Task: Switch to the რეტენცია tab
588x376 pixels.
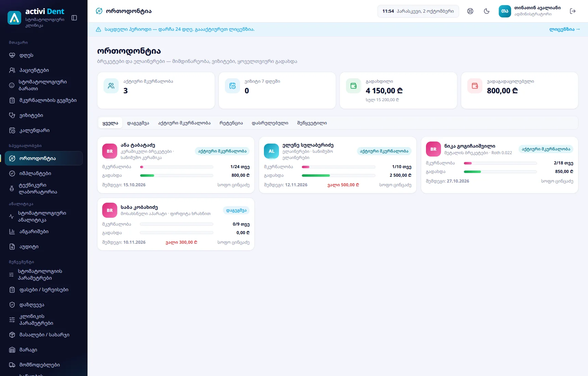Action: [x=231, y=123]
